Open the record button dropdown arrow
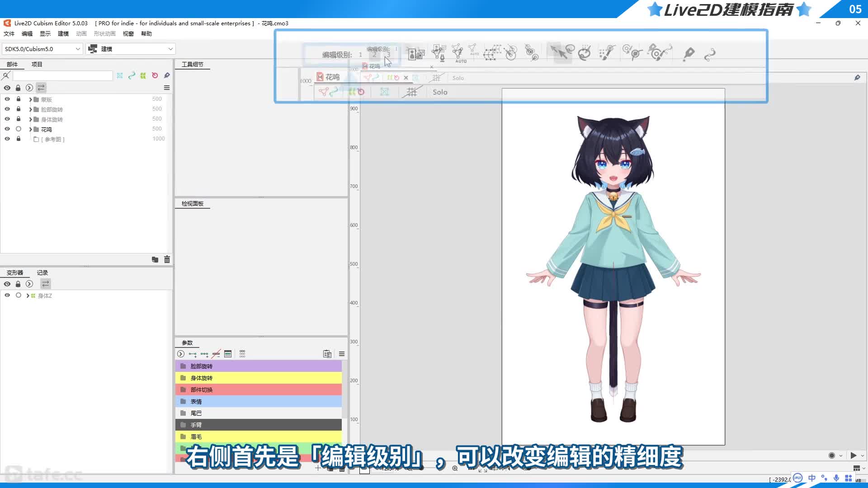Viewport: 868px width, 488px height. (841, 455)
